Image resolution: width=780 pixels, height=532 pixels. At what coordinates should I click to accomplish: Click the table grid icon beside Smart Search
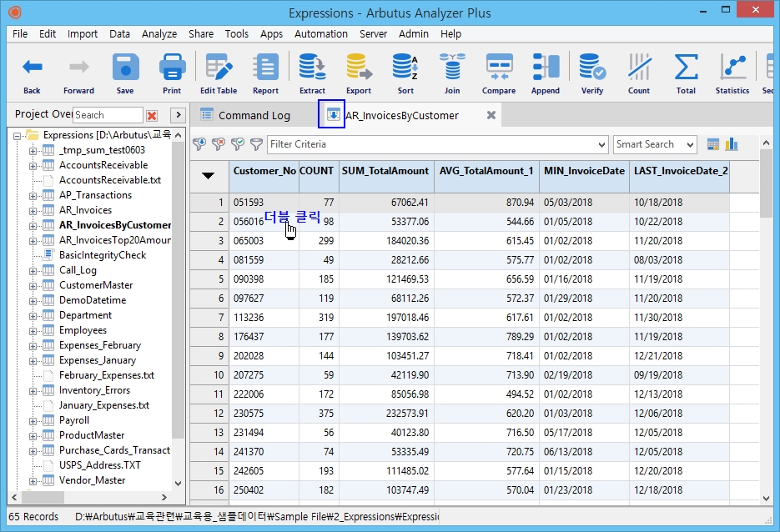[712, 144]
